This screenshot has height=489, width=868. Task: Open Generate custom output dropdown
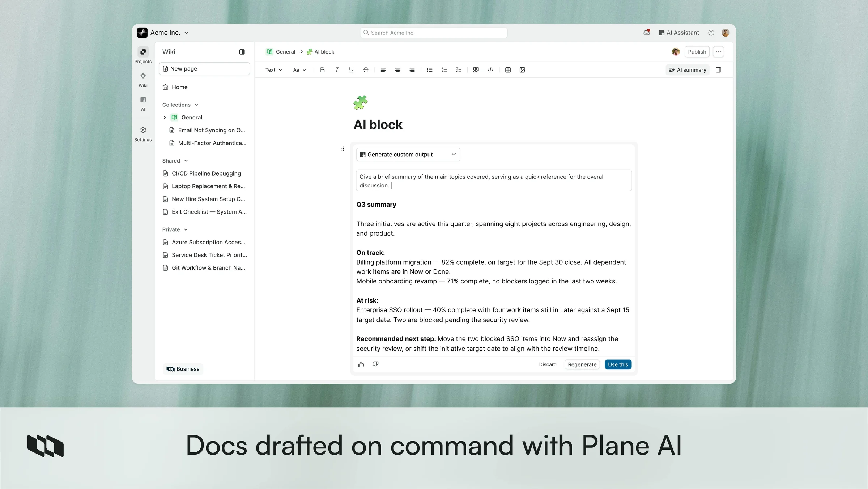(408, 155)
